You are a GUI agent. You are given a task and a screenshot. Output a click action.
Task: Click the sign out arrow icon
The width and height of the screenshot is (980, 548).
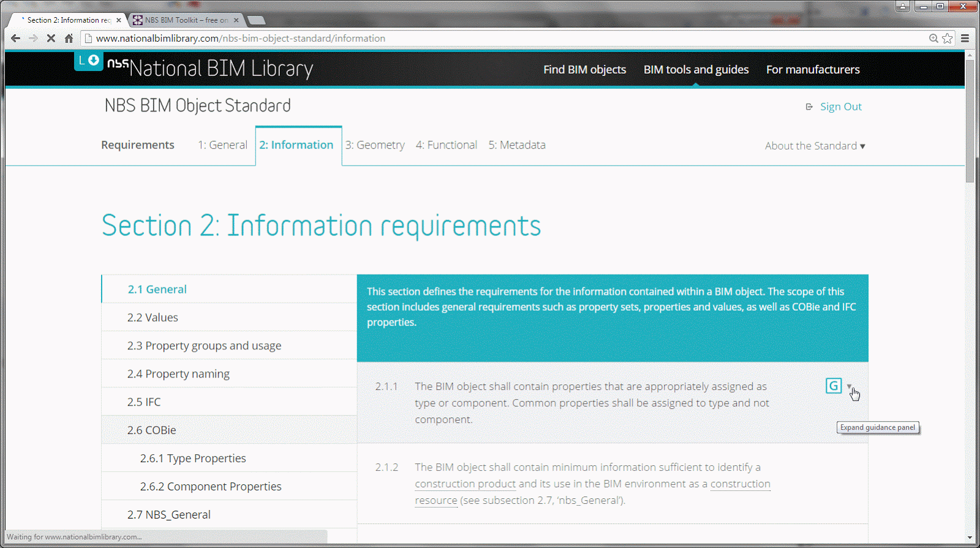[x=809, y=107]
